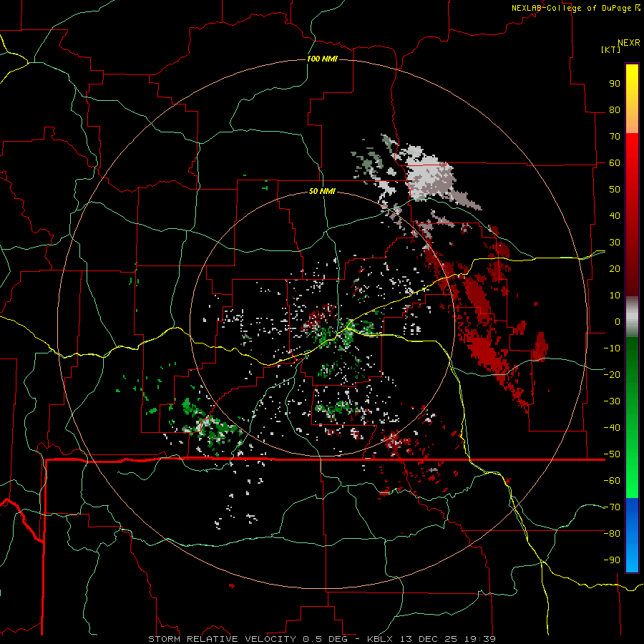This screenshot has width=644, height=644.
Task: Click the 70 value on velocity scale
Action: click(x=615, y=137)
